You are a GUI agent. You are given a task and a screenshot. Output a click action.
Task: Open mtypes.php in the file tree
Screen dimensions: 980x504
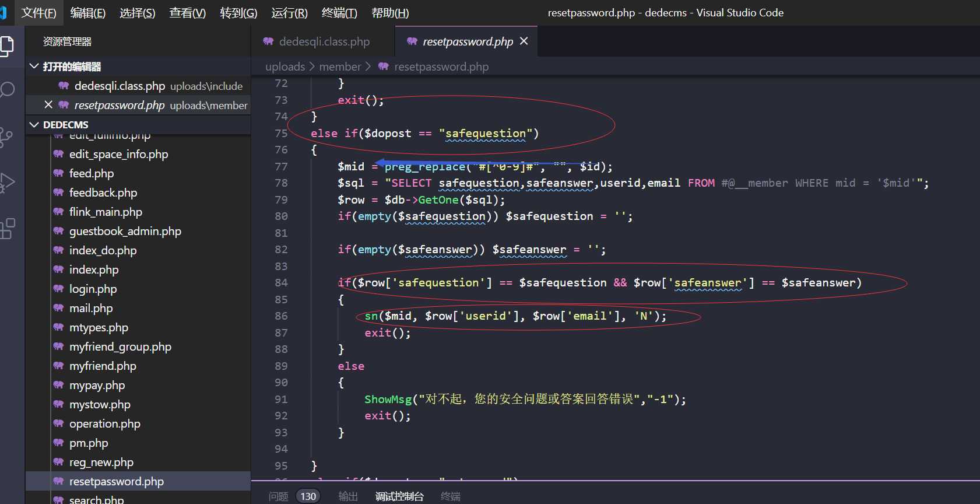click(138, 327)
